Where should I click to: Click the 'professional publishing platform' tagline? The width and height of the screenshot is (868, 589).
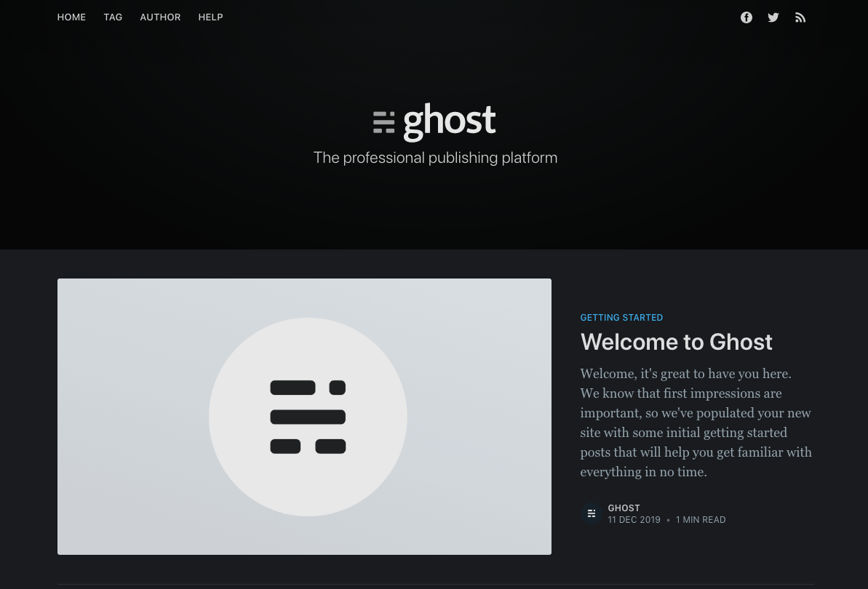point(435,157)
